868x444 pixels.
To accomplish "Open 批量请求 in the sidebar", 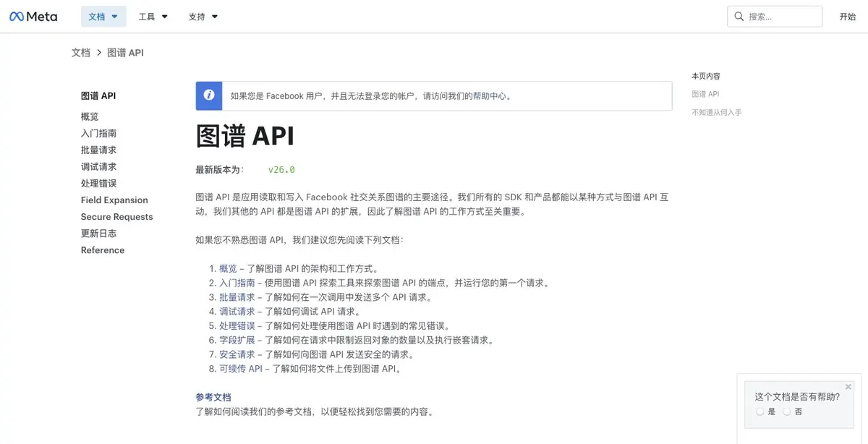I will 98,150.
